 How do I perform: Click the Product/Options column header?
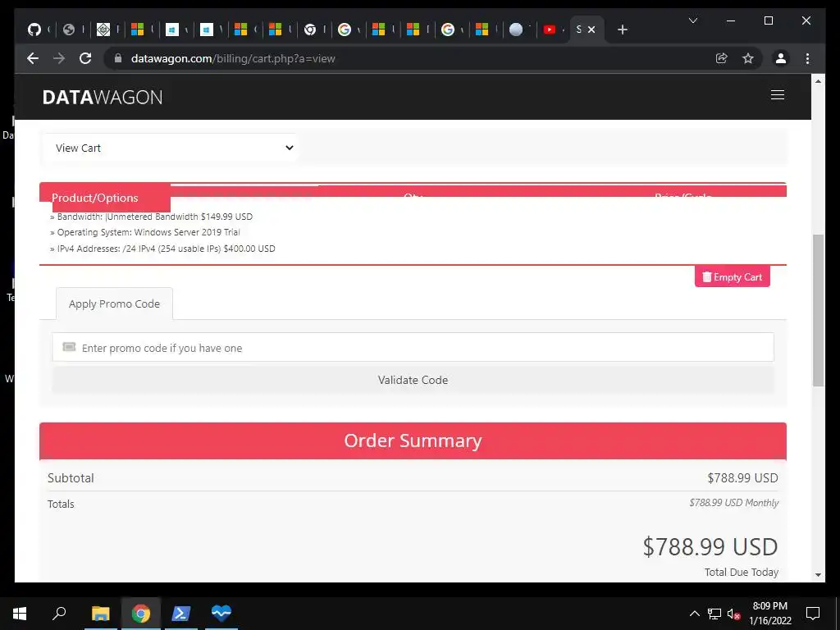point(95,198)
